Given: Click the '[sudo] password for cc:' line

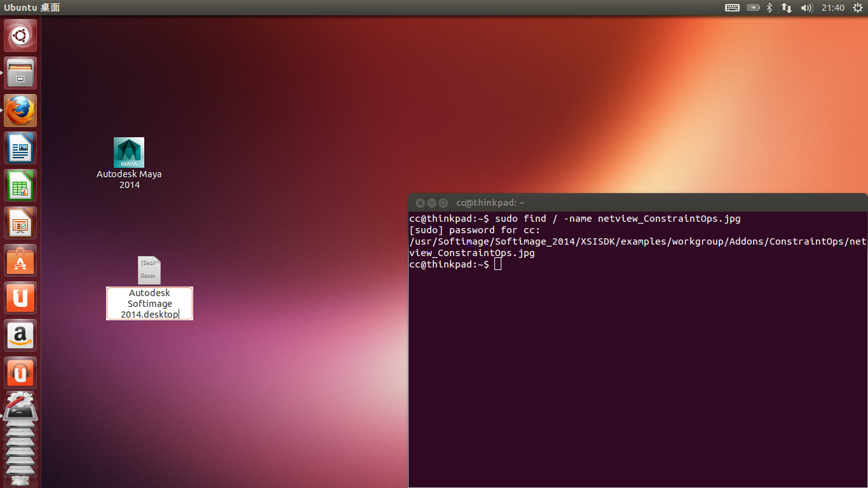Looking at the screenshot, I should (x=475, y=230).
